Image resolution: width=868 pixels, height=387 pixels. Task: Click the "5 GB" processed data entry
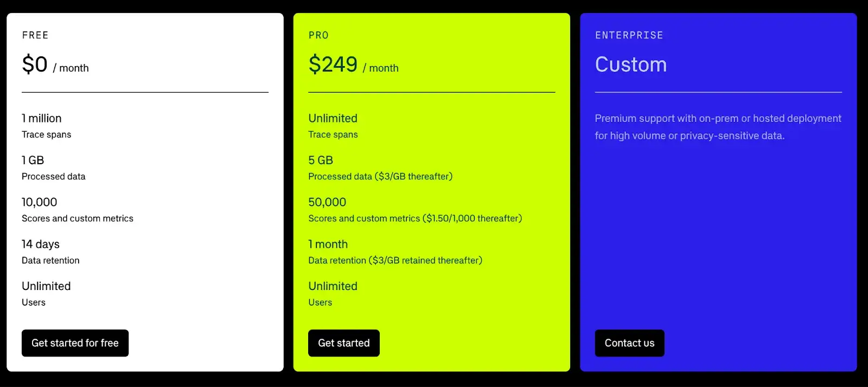(321, 160)
